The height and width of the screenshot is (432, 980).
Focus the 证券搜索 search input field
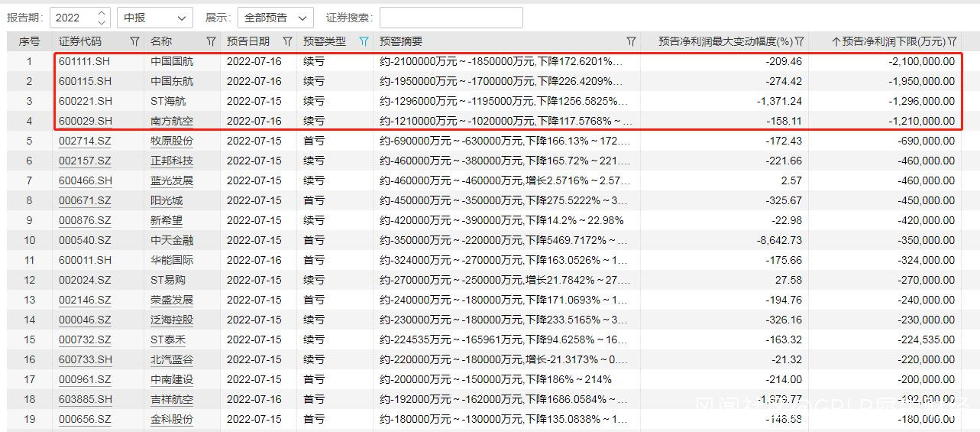click(451, 18)
